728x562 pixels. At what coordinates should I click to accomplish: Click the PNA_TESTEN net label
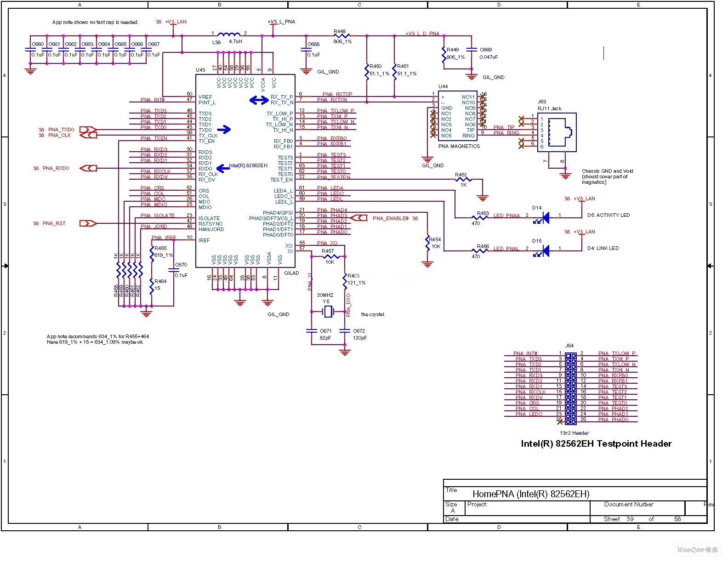[334, 177]
